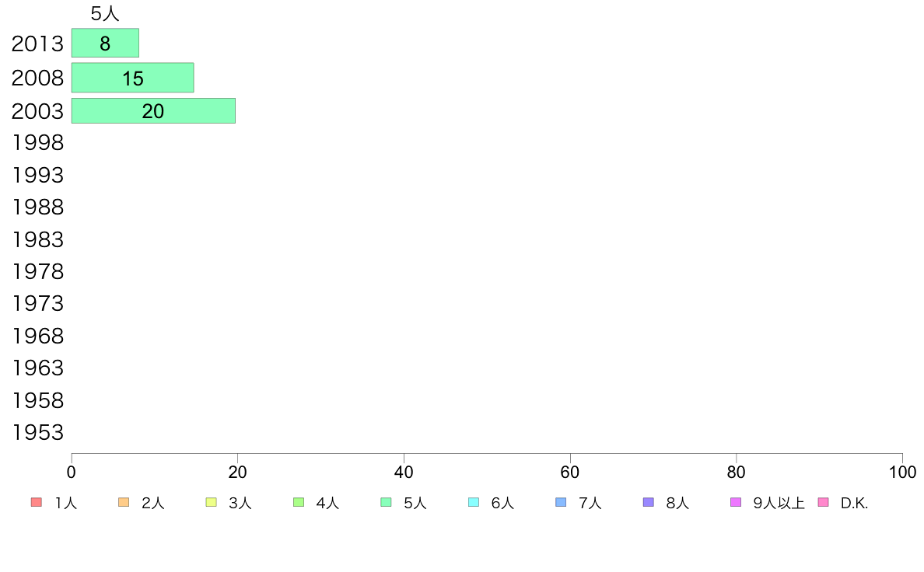
Task: Toggle the 3人 legend swatch
Action: pos(211,503)
